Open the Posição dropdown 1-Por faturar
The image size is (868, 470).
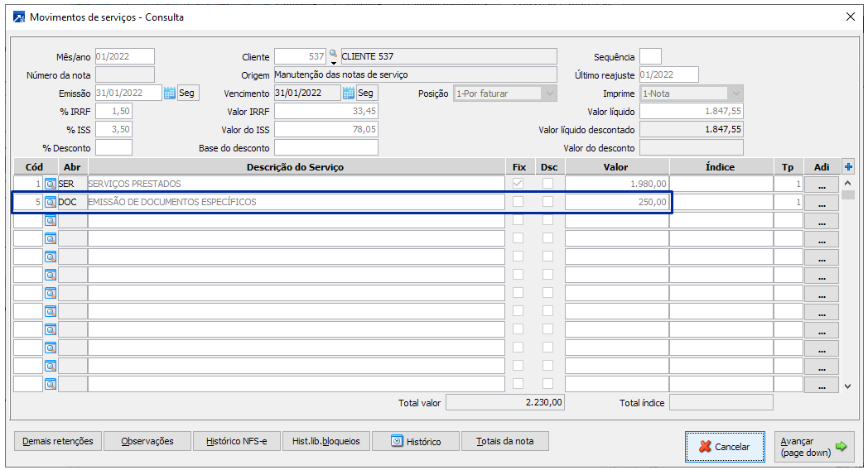[x=505, y=94]
